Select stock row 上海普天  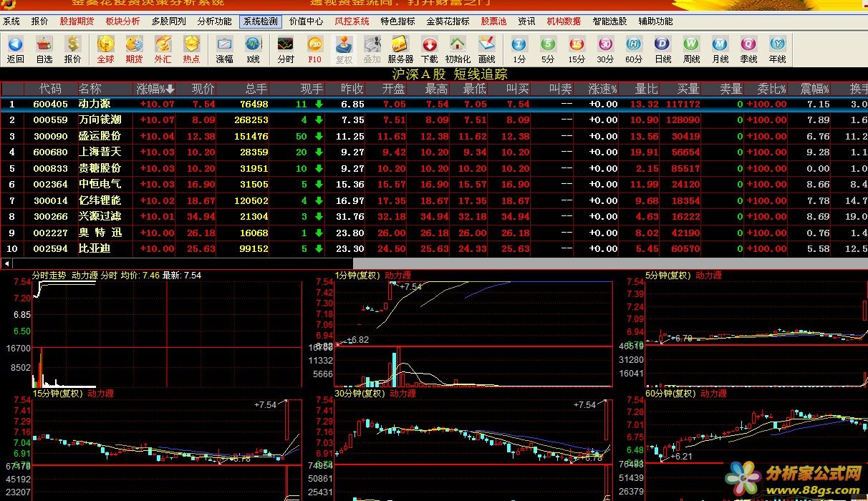pos(434,152)
